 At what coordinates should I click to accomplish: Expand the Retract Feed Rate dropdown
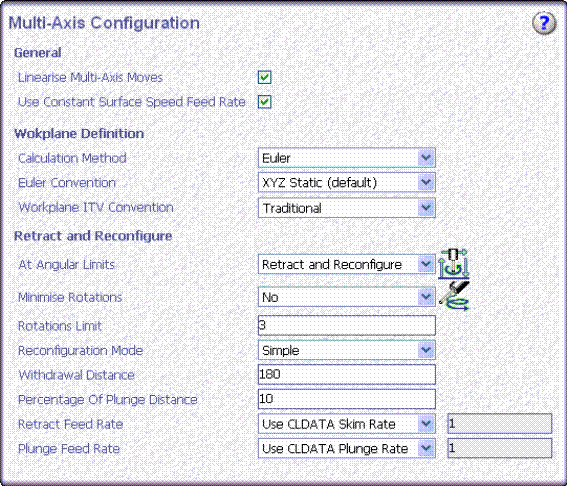click(347, 424)
